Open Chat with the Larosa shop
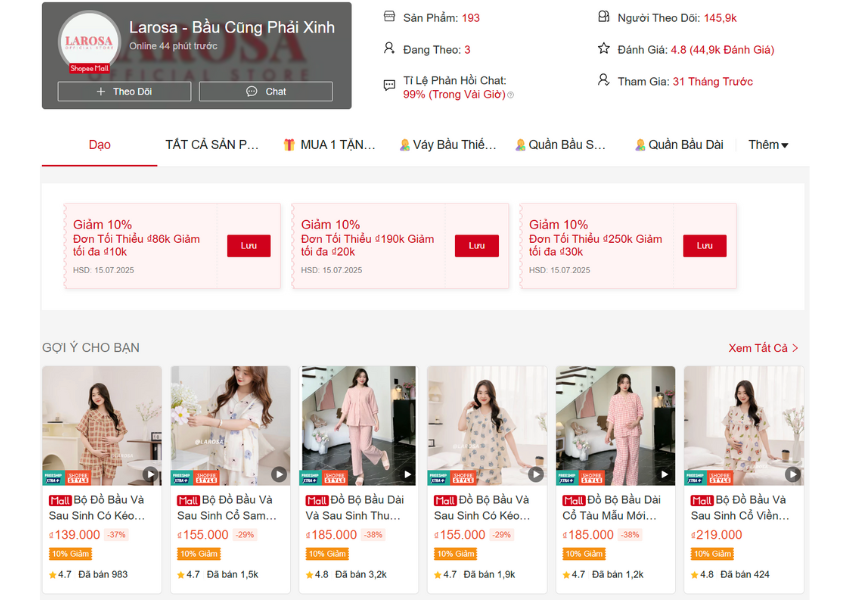This screenshot has width=850, height=600. tap(266, 91)
